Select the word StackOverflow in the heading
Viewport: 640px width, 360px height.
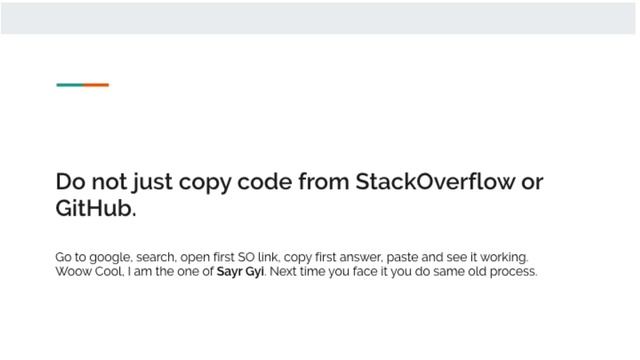(x=435, y=181)
